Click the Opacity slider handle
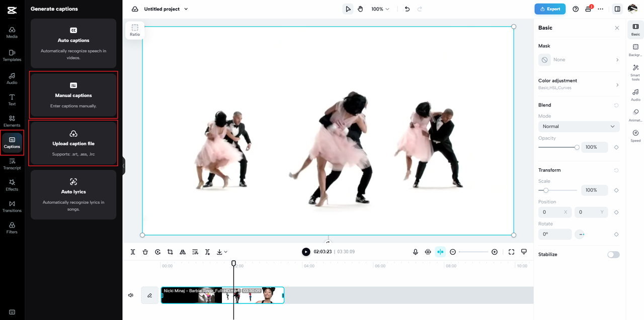The image size is (644, 320). [x=577, y=147]
